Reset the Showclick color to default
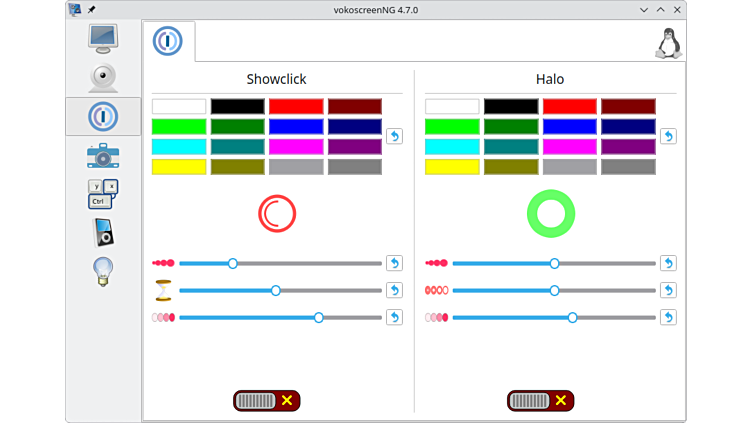 (394, 136)
